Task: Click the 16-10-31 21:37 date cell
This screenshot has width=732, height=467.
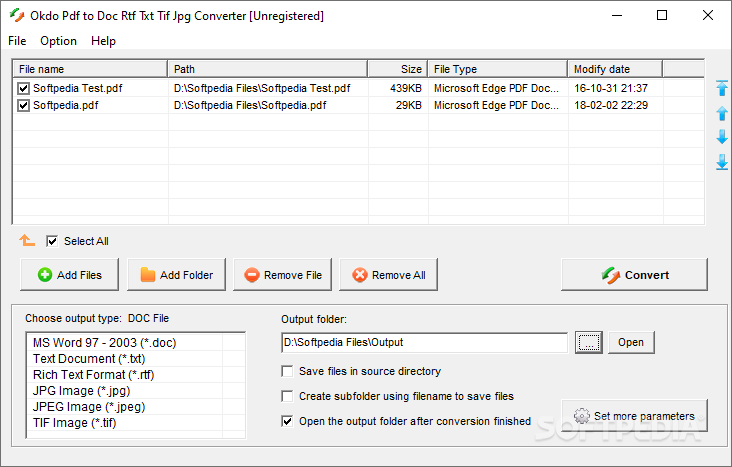Action: (611, 88)
